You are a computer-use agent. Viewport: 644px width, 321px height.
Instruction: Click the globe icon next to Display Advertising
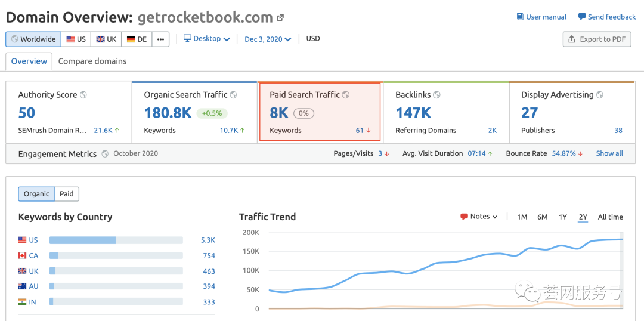pyautogui.click(x=600, y=95)
